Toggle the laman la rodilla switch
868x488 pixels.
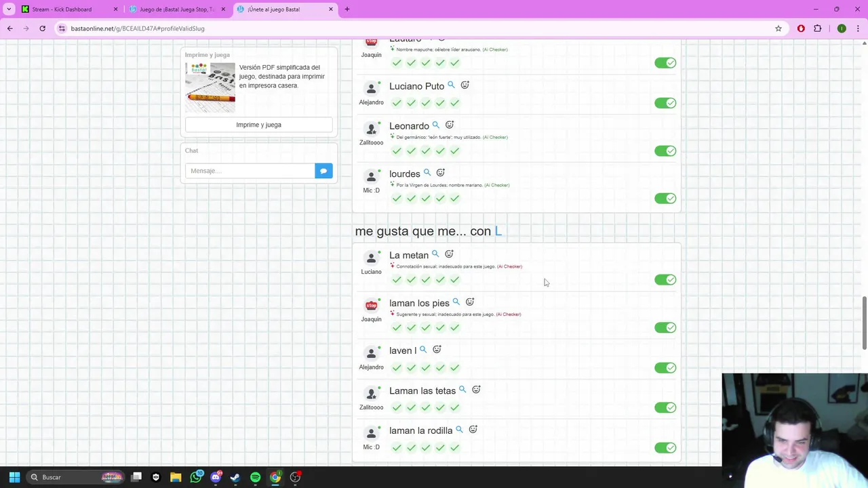tap(665, 447)
